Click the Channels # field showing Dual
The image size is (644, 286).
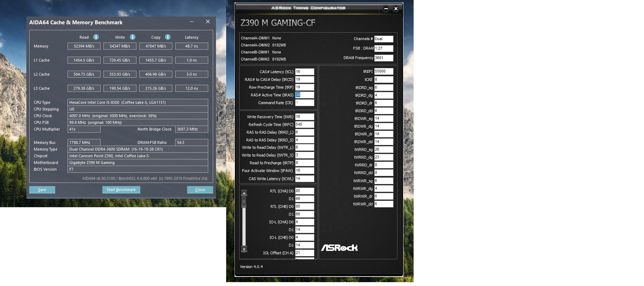384,39
